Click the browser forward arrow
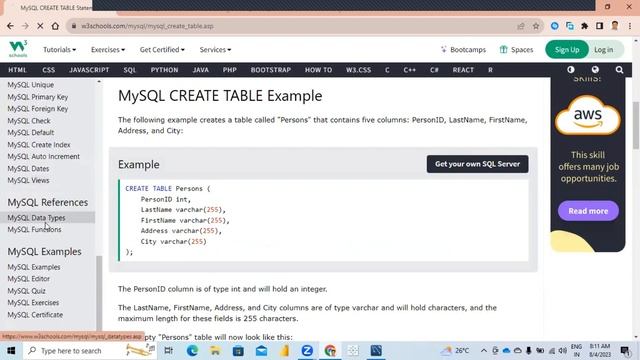This screenshot has height=360, width=640. tap(25, 26)
